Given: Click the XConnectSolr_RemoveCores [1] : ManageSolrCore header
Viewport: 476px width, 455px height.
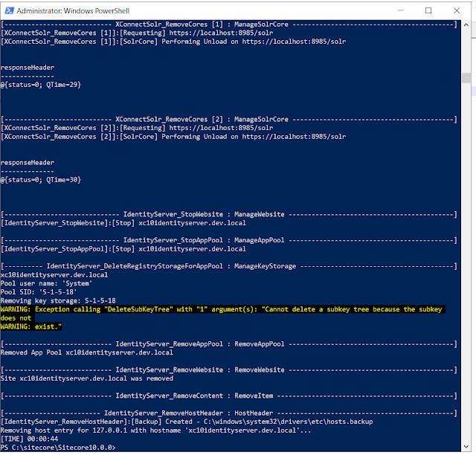Looking at the screenshot, I should (229, 25).
